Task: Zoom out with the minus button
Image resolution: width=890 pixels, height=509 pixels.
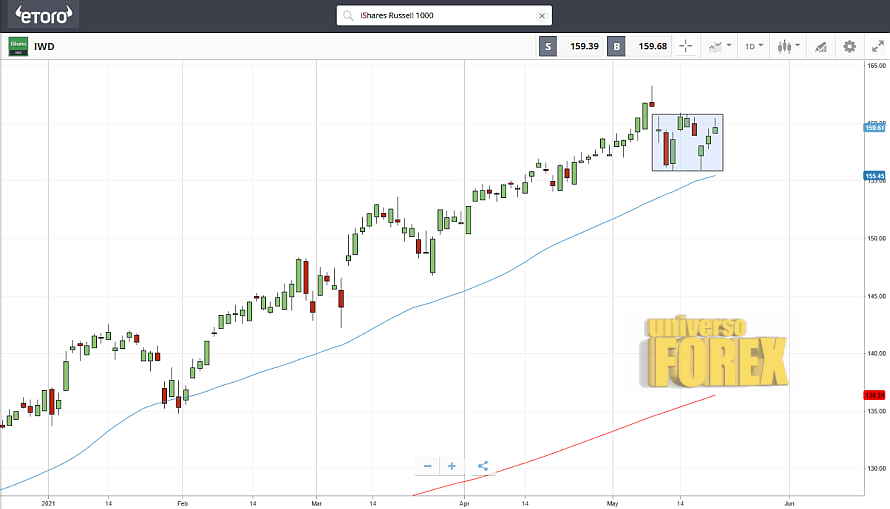Action: pos(427,466)
